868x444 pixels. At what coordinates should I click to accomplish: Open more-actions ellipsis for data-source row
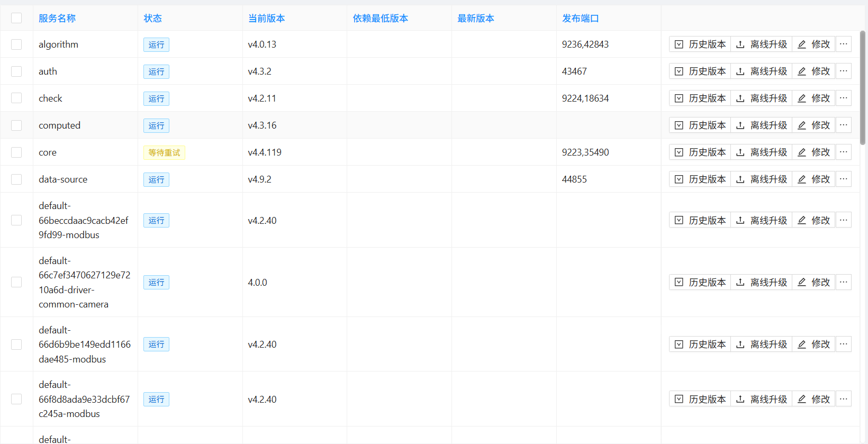pyautogui.click(x=844, y=179)
